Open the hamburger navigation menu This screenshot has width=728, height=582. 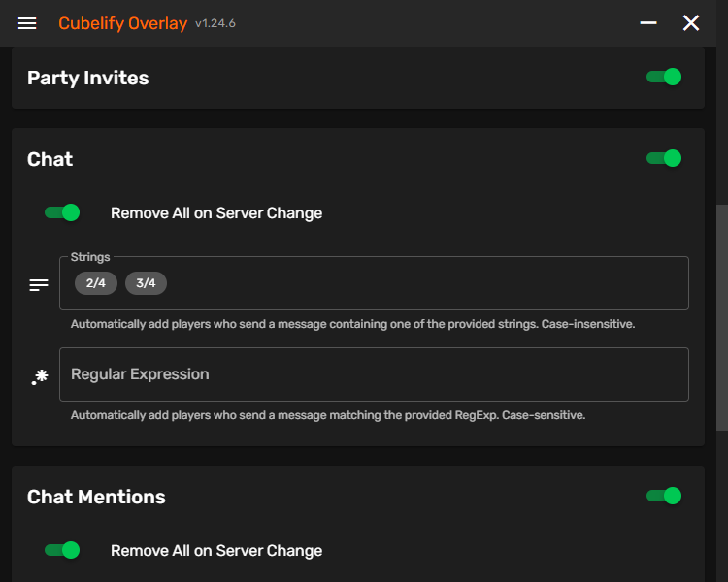(27, 23)
